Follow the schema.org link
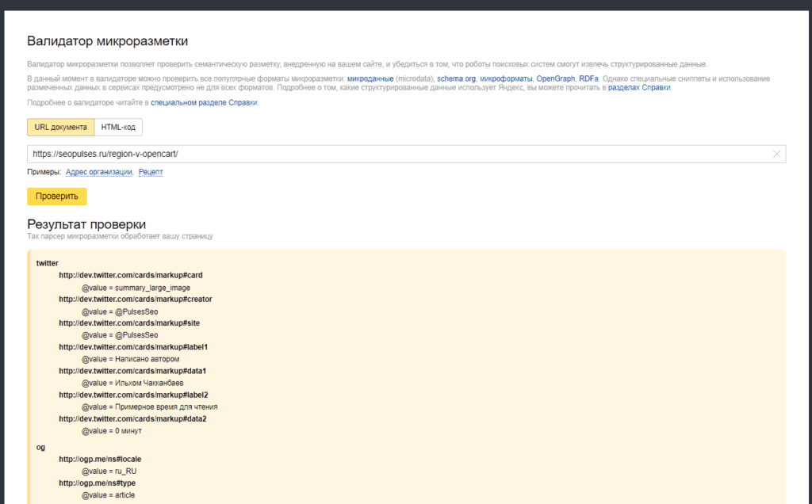Viewport: 812px width, 504px height. [456, 78]
